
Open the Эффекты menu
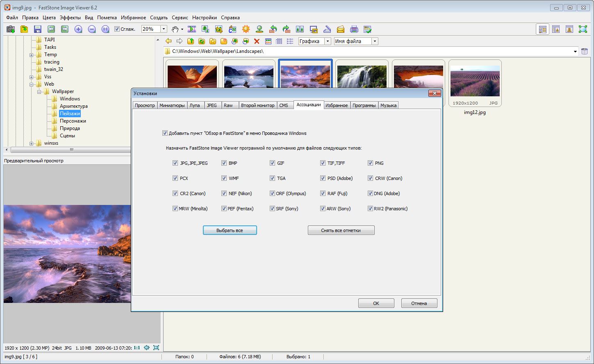pos(70,18)
